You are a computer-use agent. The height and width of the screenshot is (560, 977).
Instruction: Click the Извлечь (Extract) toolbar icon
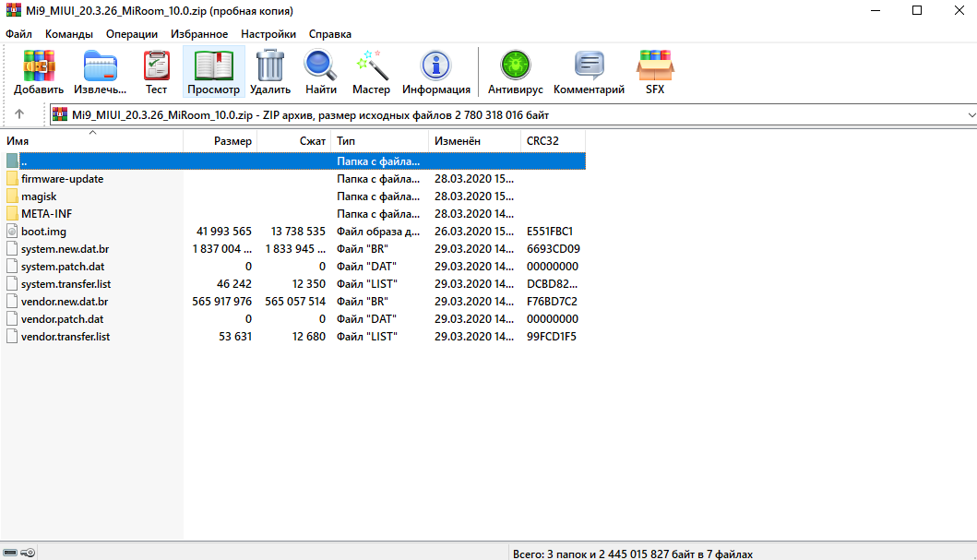coord(101,66)
